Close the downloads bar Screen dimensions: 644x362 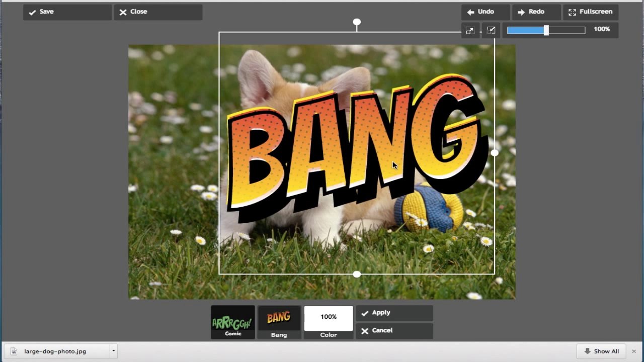click(634, 351)
